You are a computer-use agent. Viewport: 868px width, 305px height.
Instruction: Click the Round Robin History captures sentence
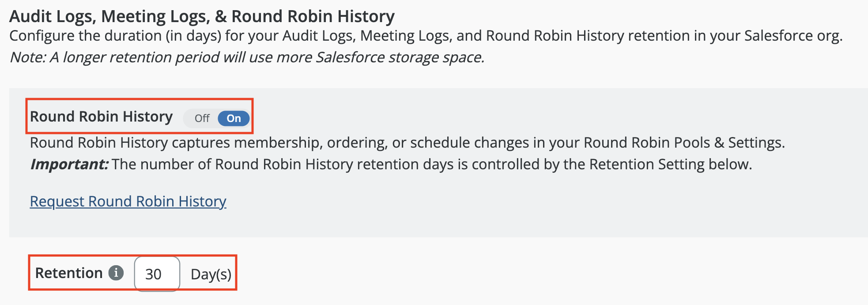coord(407,143)
